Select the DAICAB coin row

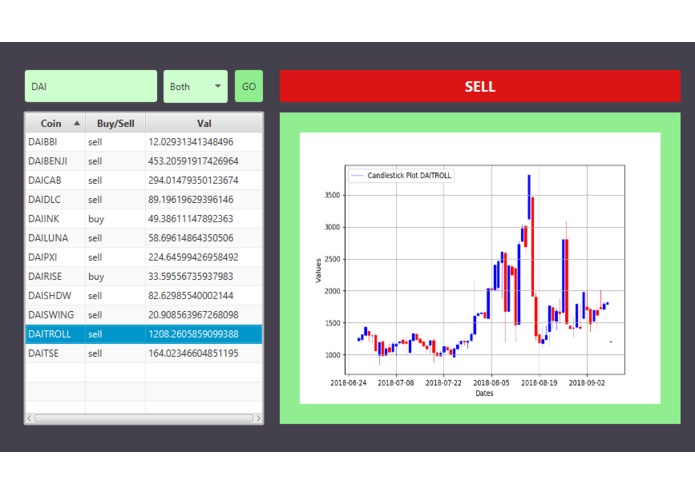point(144,180)
